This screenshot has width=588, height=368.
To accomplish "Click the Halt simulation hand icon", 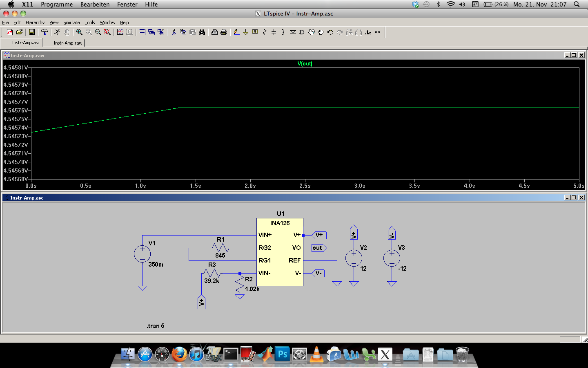I will tap(66, 32).
